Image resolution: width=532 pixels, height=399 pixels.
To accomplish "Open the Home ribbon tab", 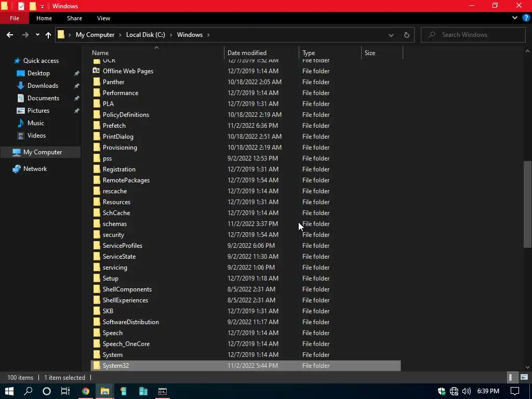I will click(x=44, y=18).
